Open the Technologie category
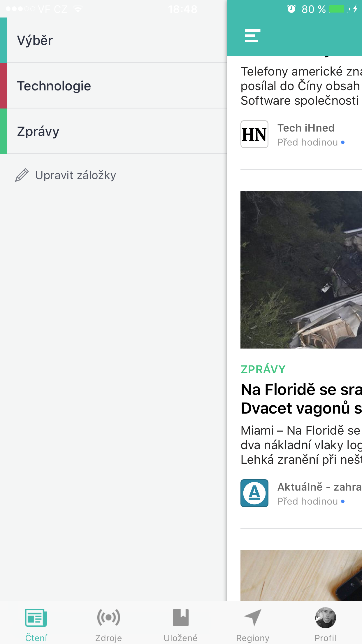 [x=114, y=86]
